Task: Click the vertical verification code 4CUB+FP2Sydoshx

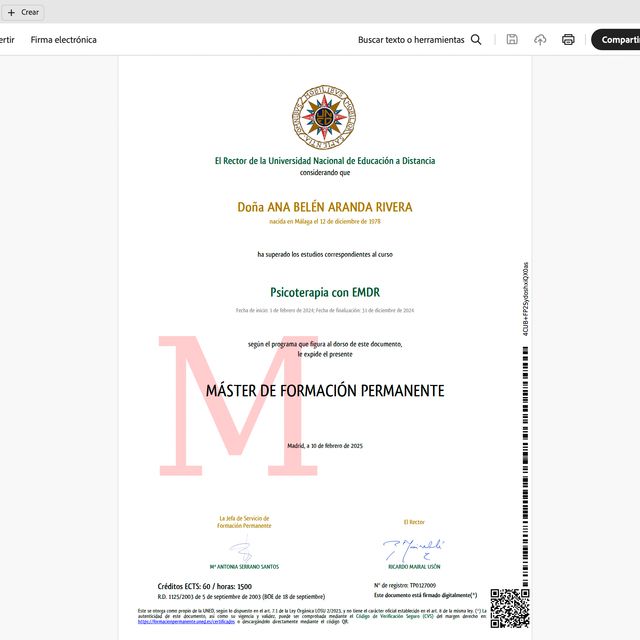Action: click(526, 299)
